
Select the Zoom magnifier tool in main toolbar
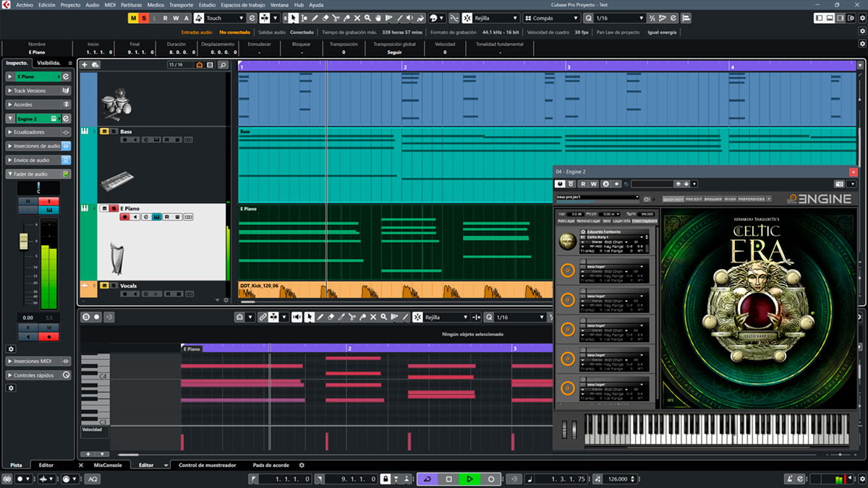tap(367, 17)
